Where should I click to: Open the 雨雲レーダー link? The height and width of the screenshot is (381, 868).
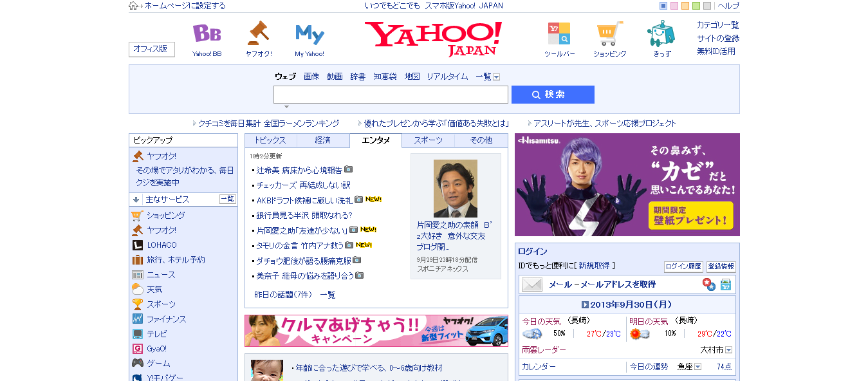544,350
